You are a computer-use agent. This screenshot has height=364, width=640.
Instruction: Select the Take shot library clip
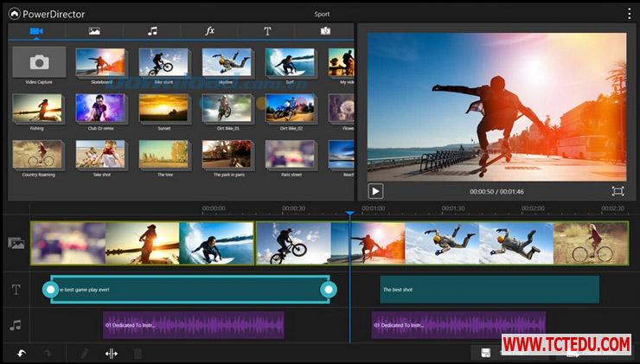(100, 154)
